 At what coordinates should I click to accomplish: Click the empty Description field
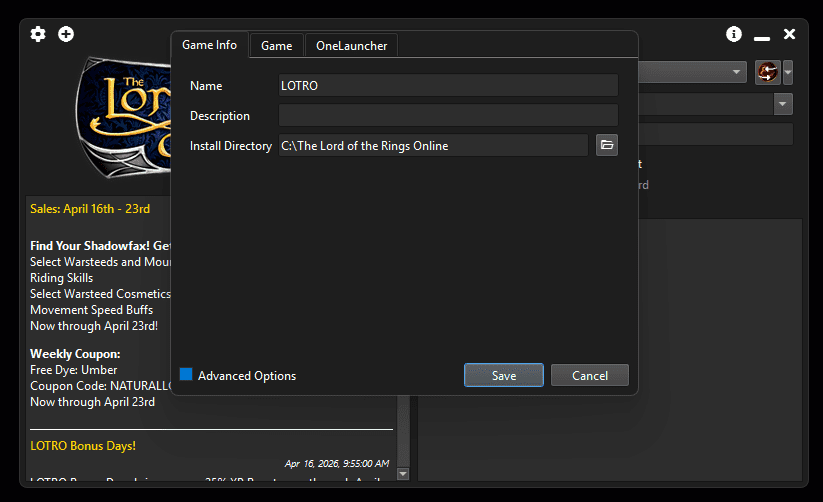click(x=448, y=116)
